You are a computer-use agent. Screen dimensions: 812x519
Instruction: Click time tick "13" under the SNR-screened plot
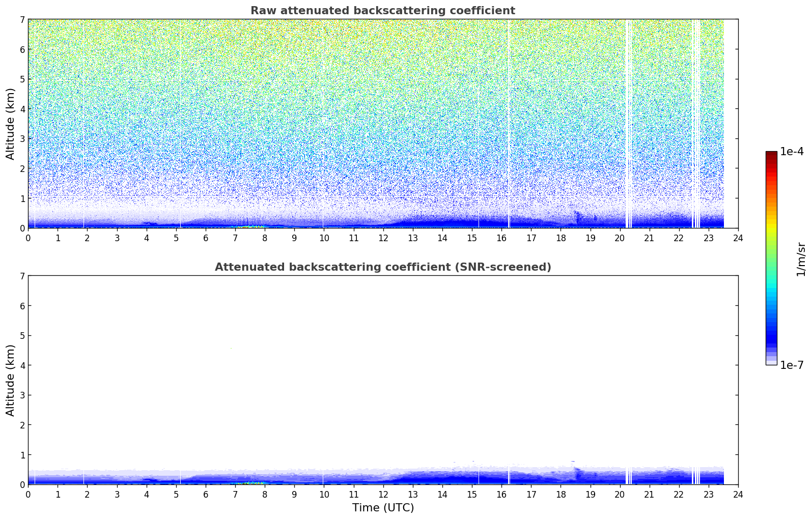point(413,494)
